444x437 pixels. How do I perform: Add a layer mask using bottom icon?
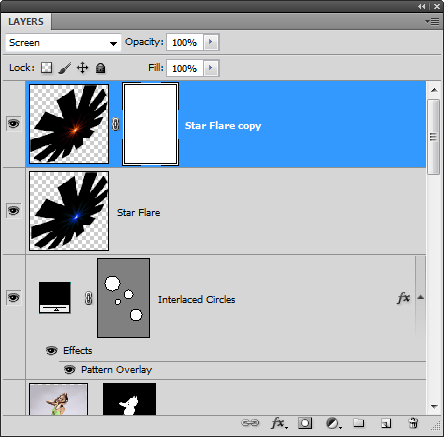pos(305,423)
